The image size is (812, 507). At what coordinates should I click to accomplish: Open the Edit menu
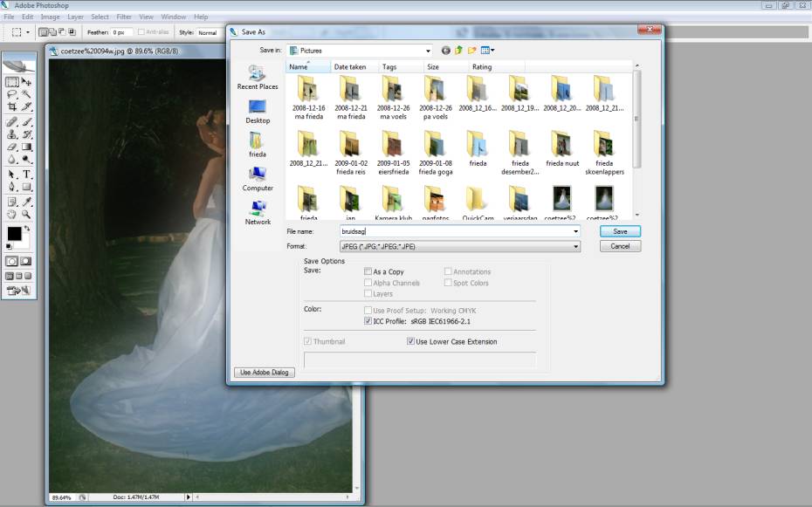27,17
